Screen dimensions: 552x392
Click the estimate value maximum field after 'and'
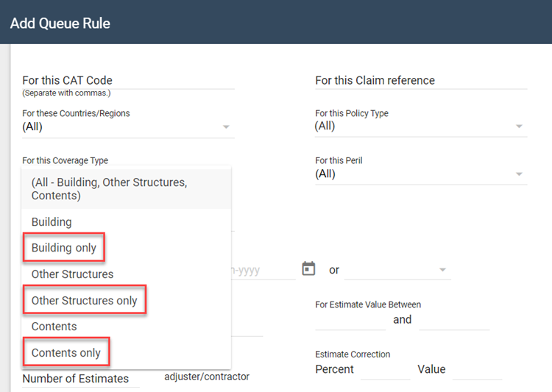click(453, 320)
